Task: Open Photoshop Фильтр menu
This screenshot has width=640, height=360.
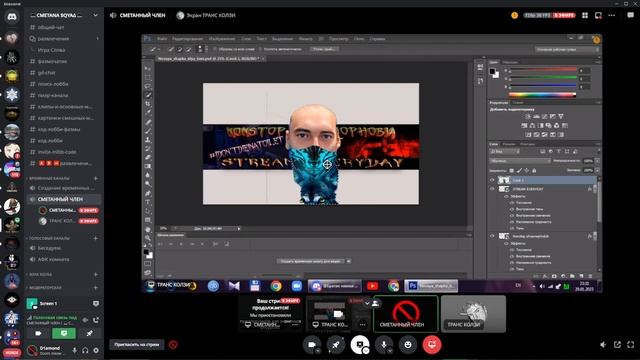Action: 305,39
